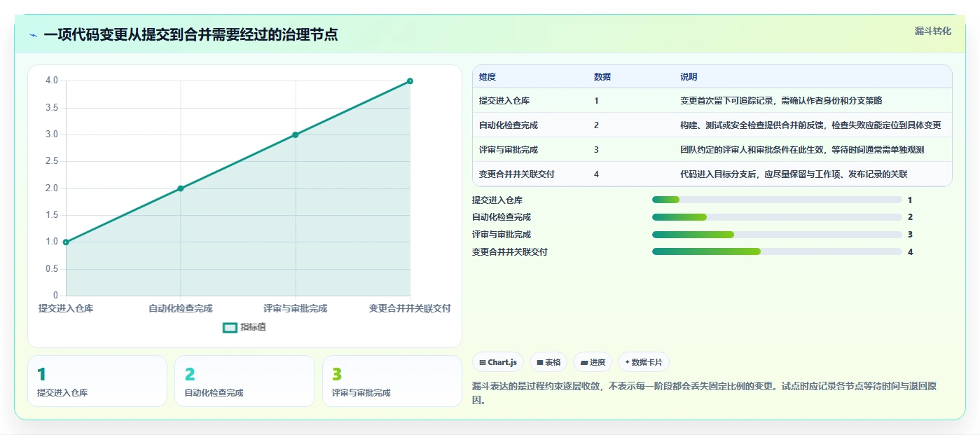
Task: Select the 数据卡片 tag
Action: click(643, 362)
